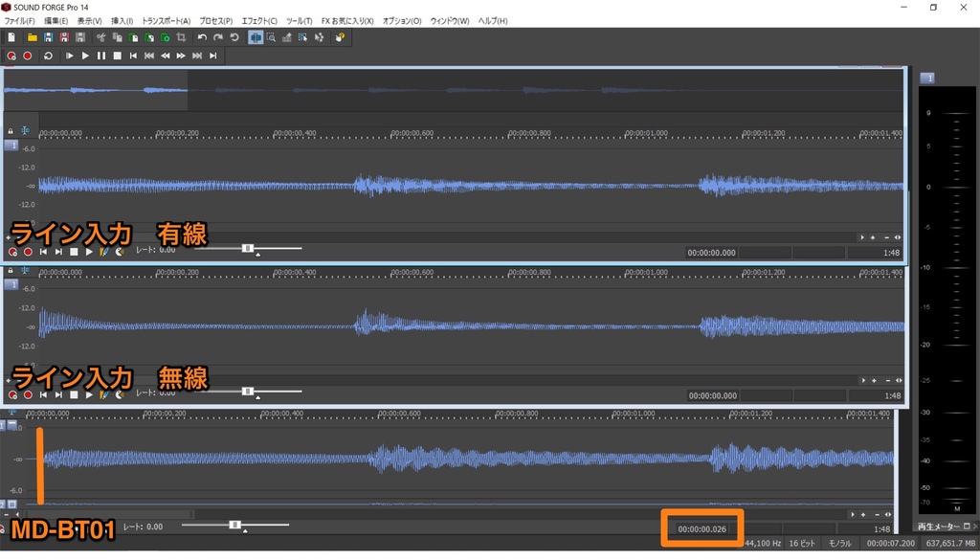Go to end in the main transport bar
980x560 pixels.
(213, 56)
